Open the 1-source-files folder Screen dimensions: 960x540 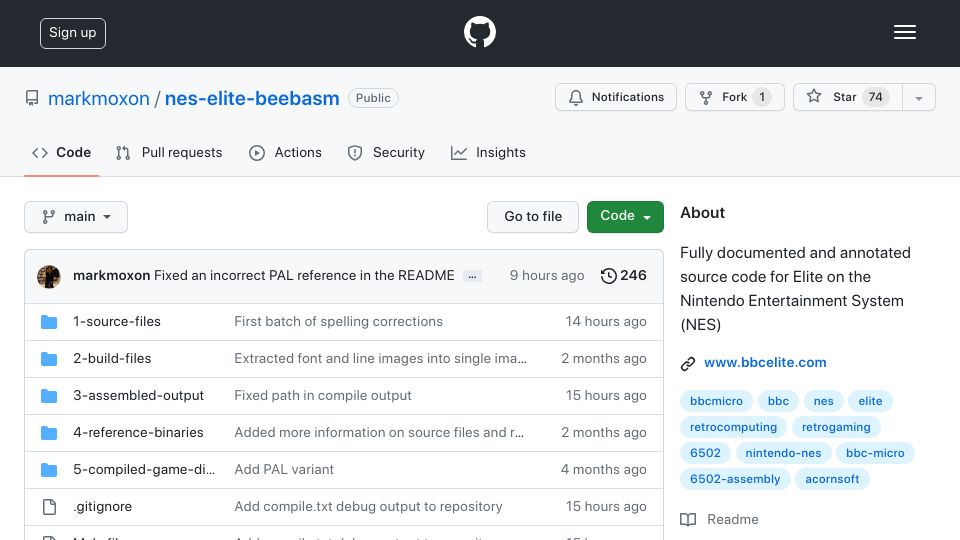point(117,321)
